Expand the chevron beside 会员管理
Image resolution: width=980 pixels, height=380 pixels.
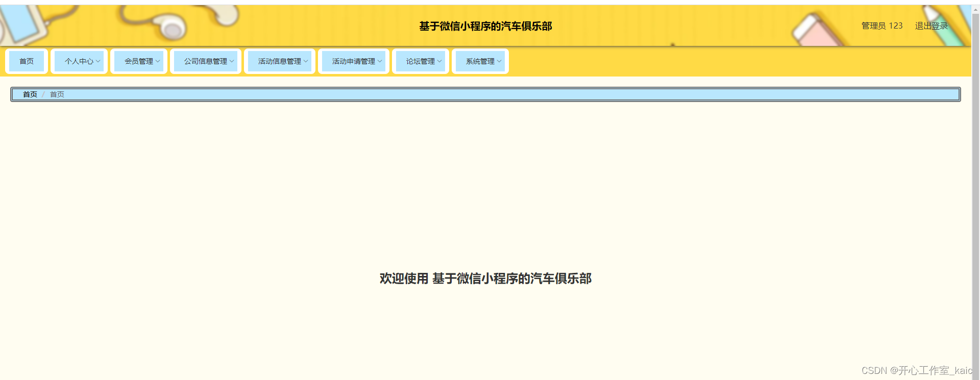(x=158, y=61)
